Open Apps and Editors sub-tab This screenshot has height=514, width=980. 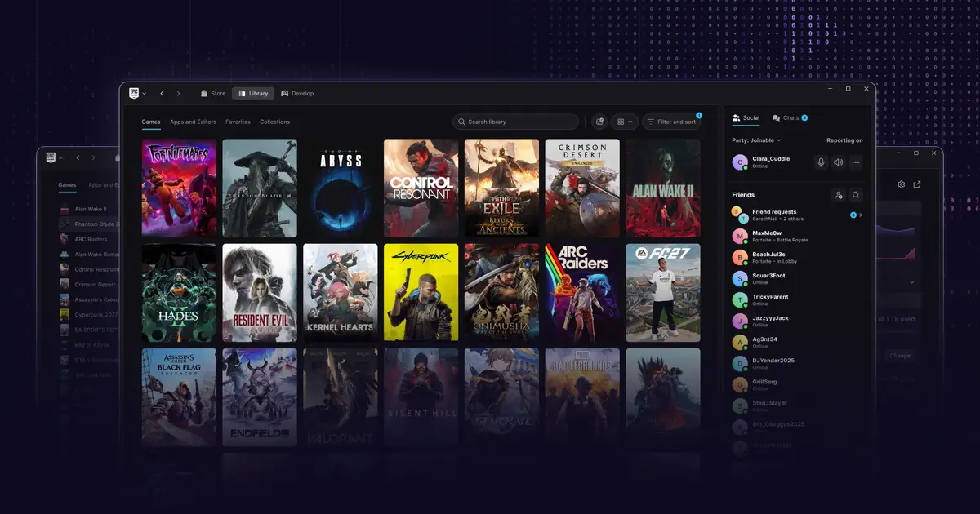tap(193, 122)
